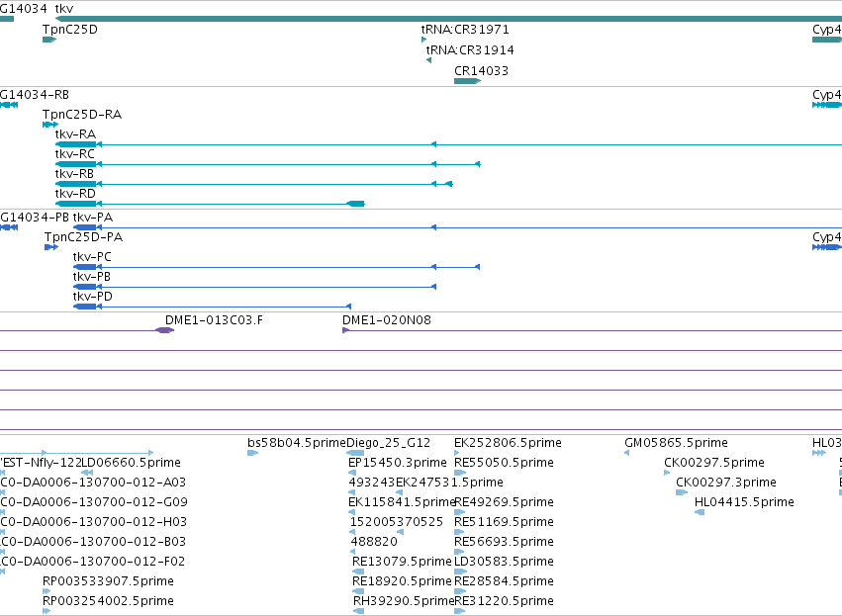842x616 pixels.
Task: Click the 488820 EST label
Action: [374, 542]
